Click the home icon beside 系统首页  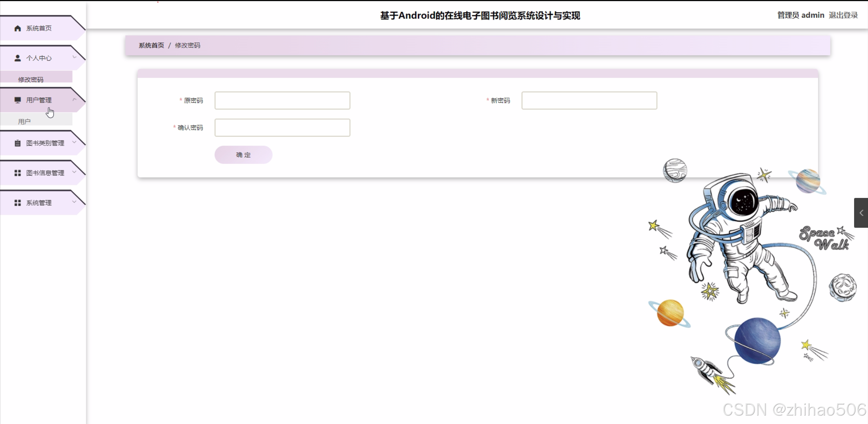[x=18, y=28]
